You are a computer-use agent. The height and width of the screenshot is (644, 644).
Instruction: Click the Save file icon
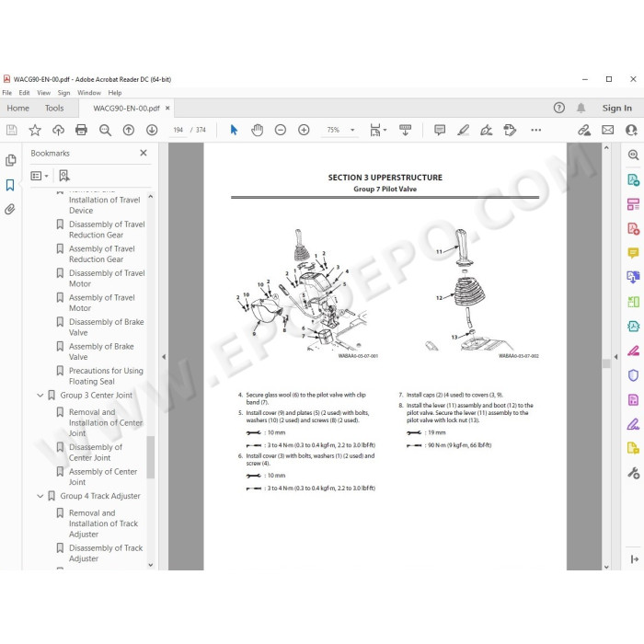pos(11,131)
